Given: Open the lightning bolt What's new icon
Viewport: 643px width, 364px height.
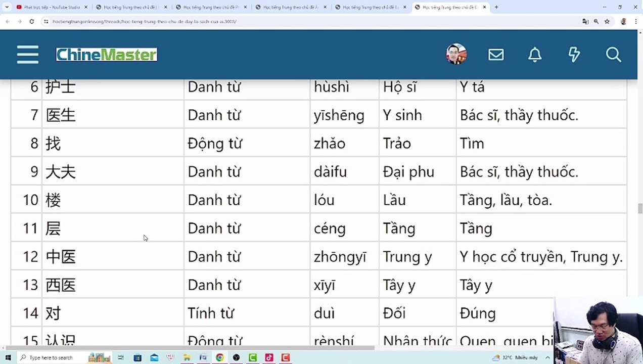Looking at the screenshot, I should pos(574,55).
